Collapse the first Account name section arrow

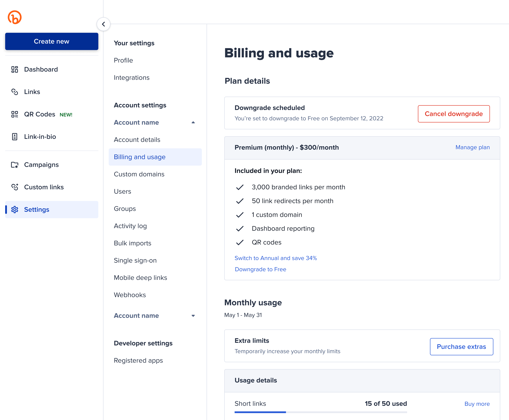[193, 122]
